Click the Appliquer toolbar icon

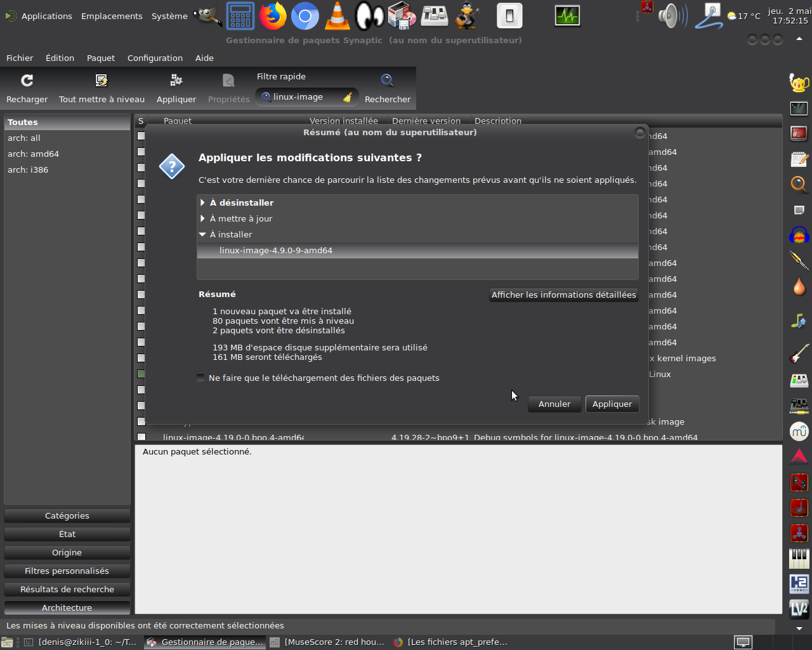pos(176,81)
